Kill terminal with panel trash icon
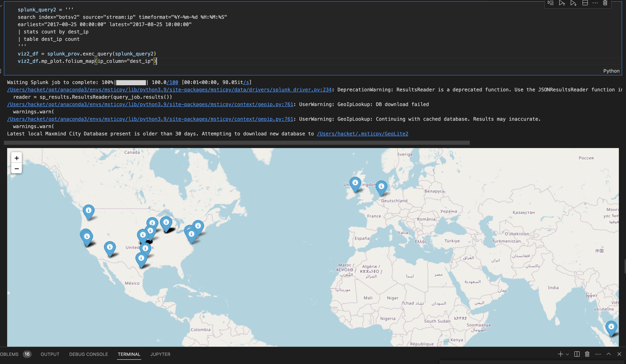 click(x=587, y=354)
